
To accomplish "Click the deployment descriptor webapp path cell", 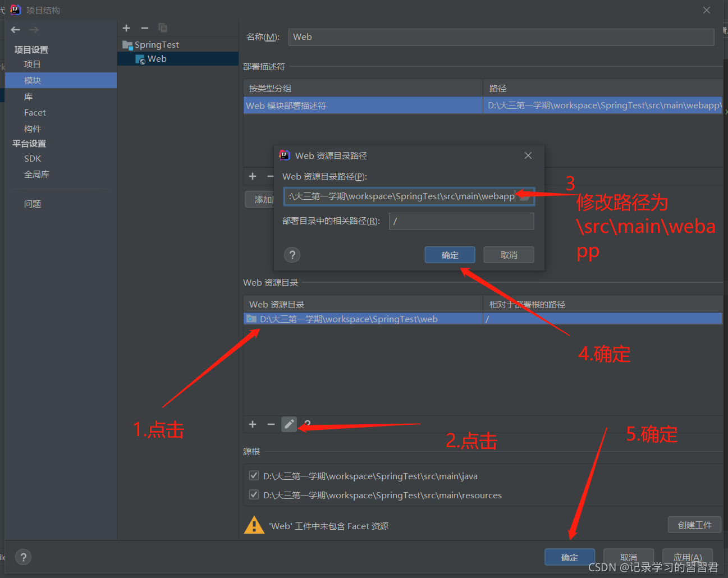I will pos(603,105).
